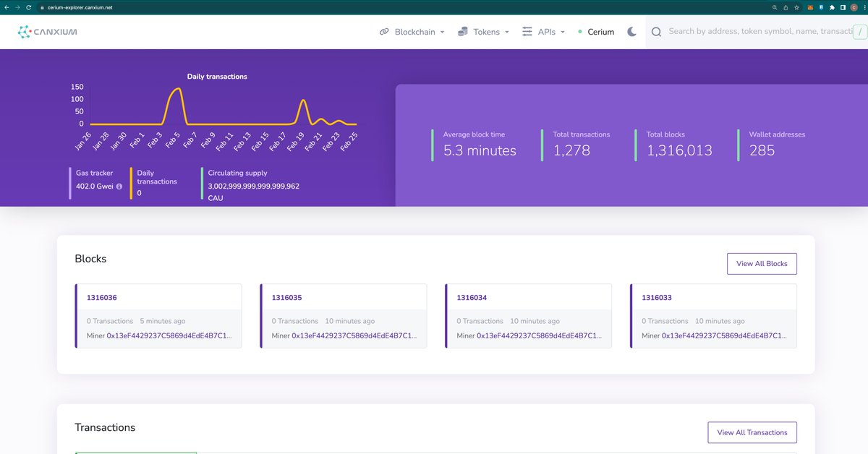Open the Cerium network selector
The image size is (868, 454).
(x=597, y=32)
